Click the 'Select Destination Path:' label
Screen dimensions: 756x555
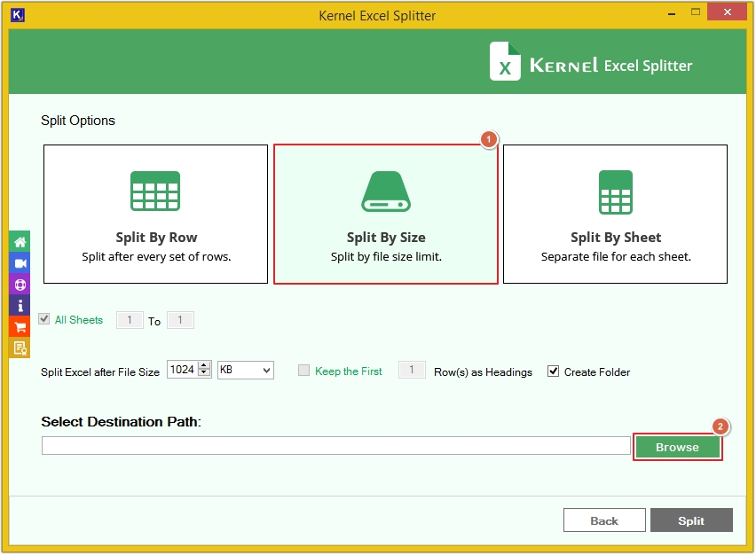121,421
